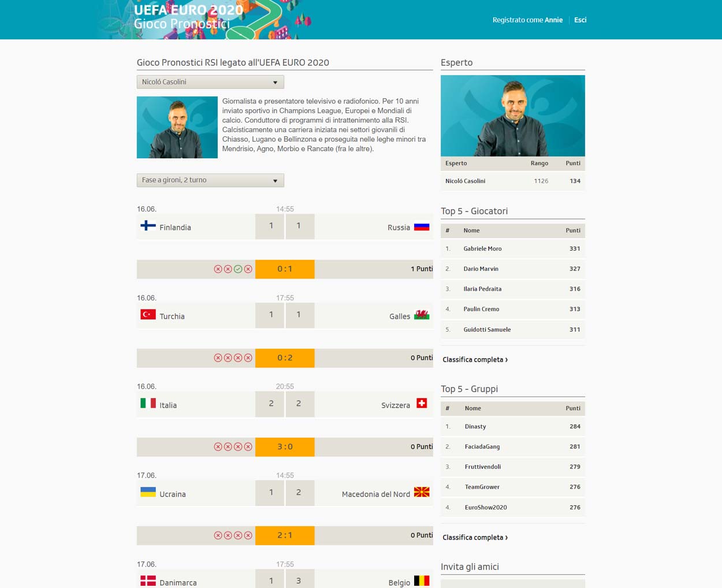Click the Switzerland flag icon
The width and height of the screenshot is (722, 588).
422,403
